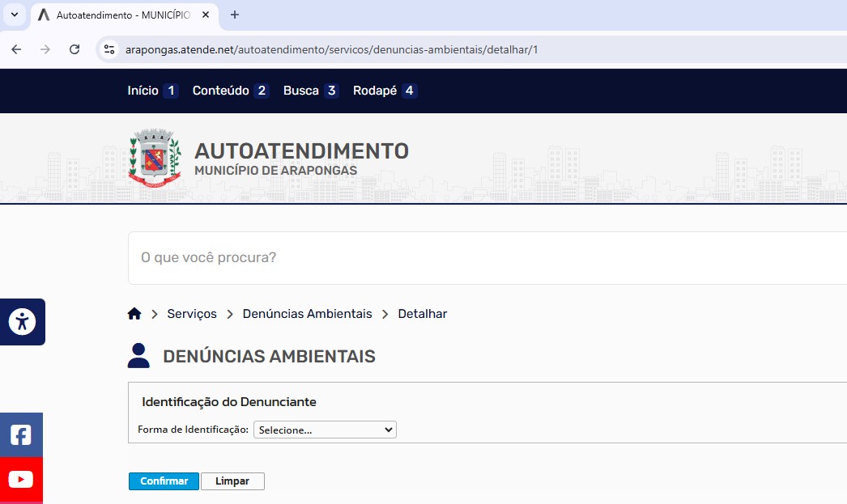847x504 pixels.
Task: Jump to Conteúdo shortcut link
Action: pyautogui.click(x=230, y=91)
